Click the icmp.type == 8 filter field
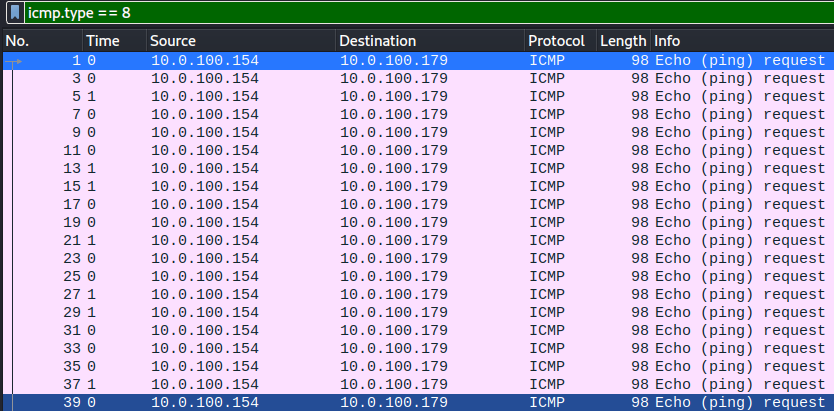 (429, 12)
